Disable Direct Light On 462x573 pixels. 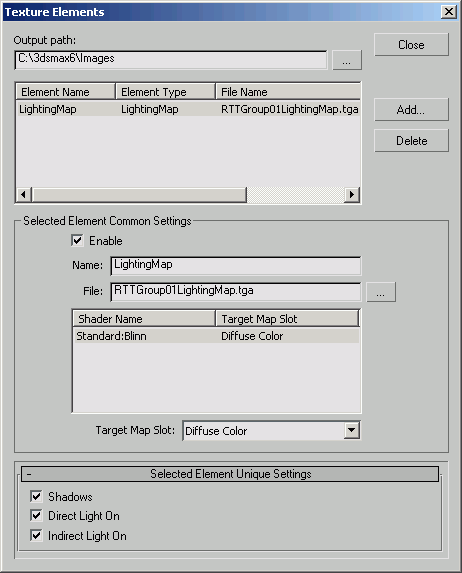pyautogui.click(x=36, y=516)
